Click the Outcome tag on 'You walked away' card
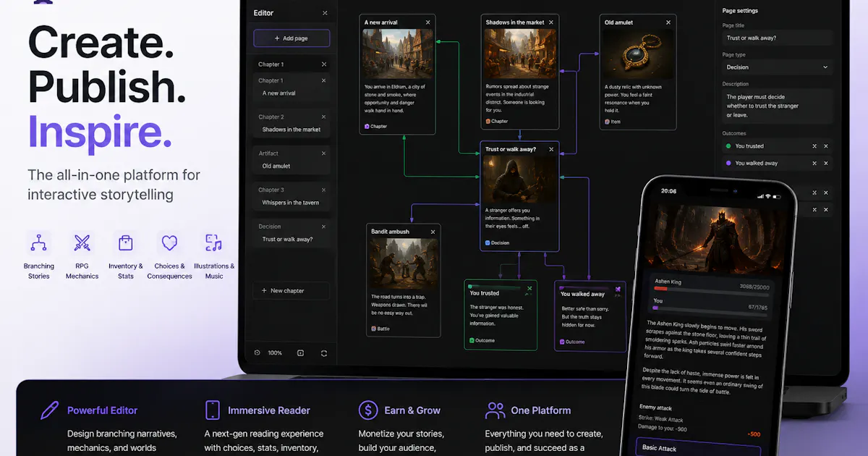The height and width of the screenshot is (456, 868). point(572,342)
